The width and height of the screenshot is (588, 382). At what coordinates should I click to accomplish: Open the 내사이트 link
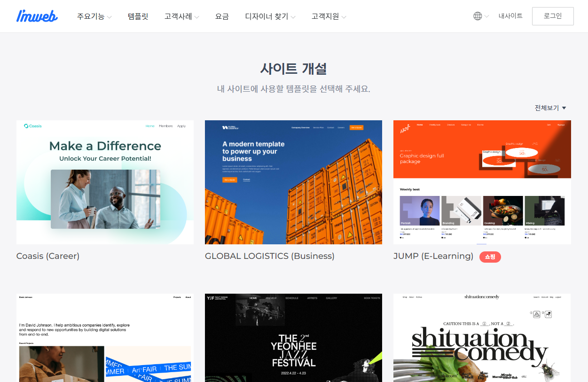(510, 16)
